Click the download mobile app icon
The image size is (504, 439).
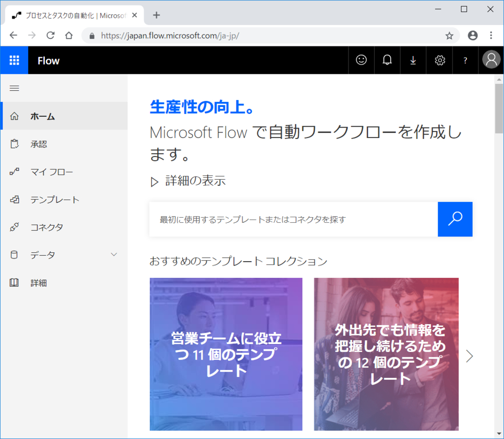(413, 60)
